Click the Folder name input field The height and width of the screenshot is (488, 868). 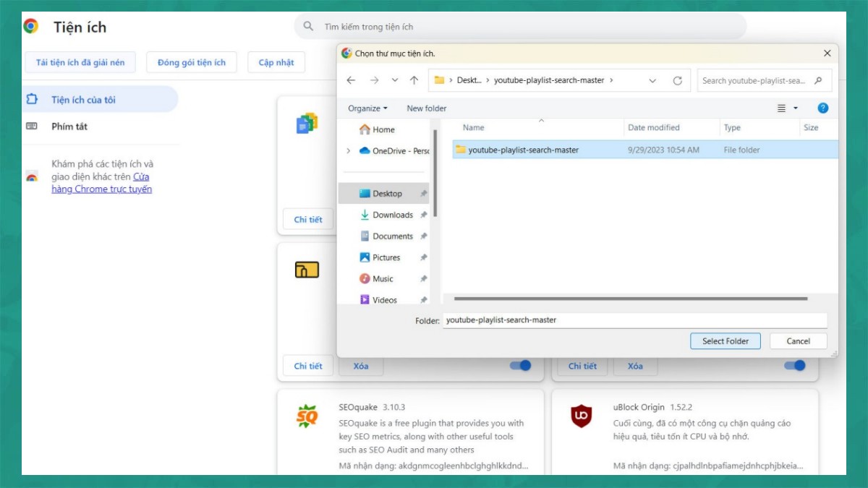point(634,320)
